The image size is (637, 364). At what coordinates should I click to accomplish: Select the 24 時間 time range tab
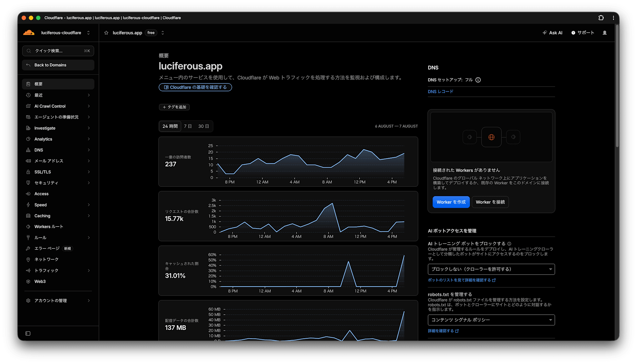[x=170, y=126]
